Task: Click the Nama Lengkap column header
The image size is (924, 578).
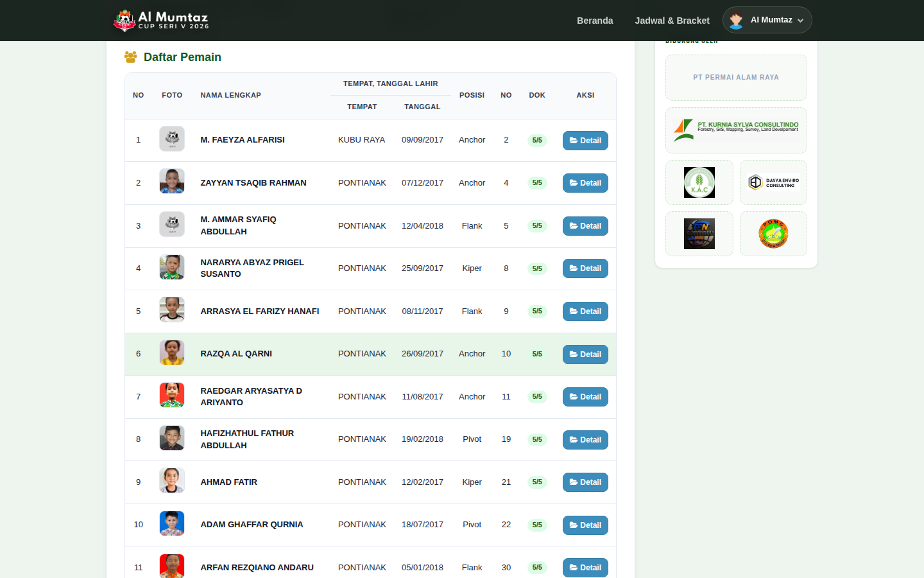Action: 230,95
